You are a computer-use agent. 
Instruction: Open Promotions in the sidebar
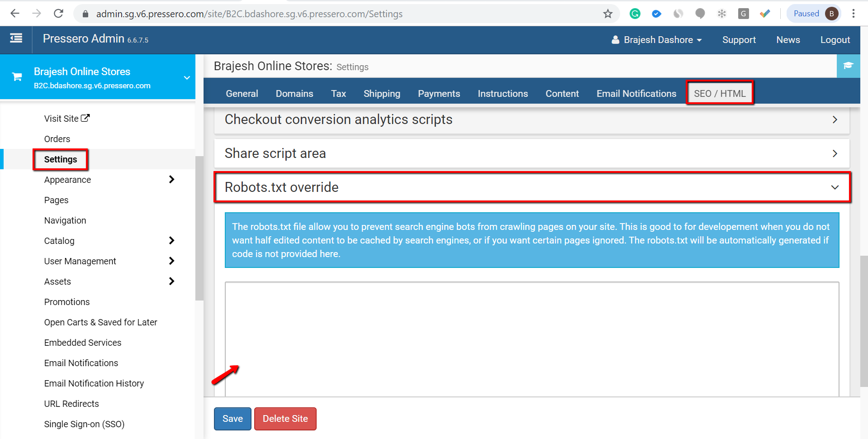click(67, 302)
